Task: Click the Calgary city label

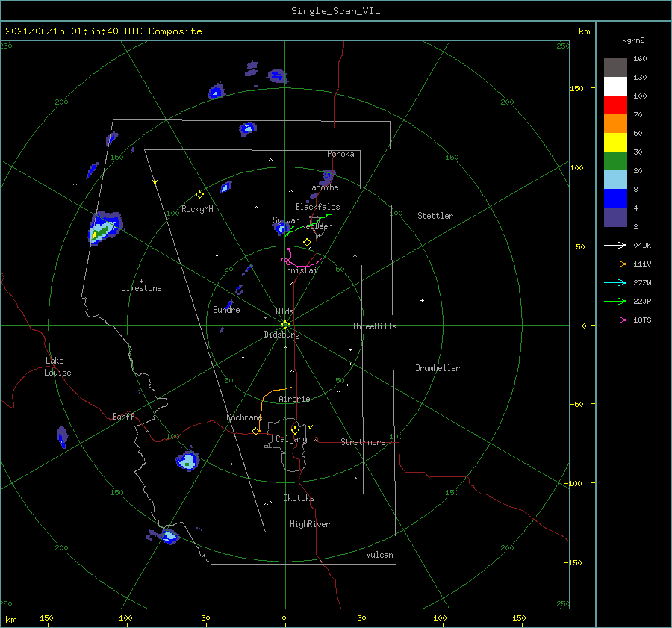Action: click(x=291, y=439)
